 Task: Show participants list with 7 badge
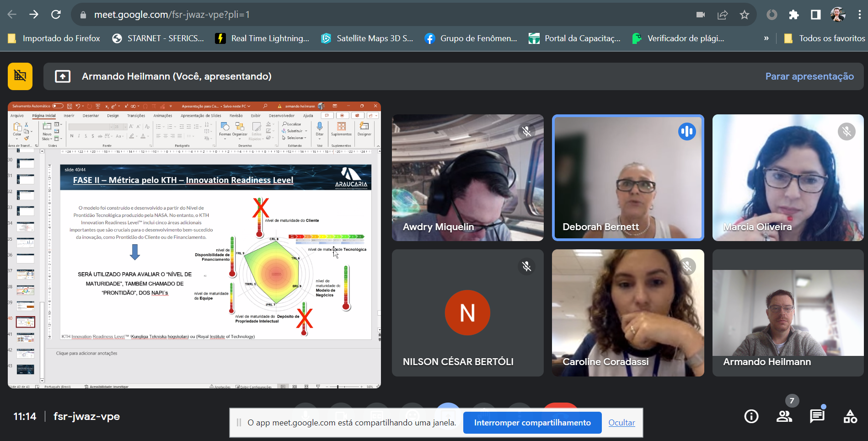784,416
